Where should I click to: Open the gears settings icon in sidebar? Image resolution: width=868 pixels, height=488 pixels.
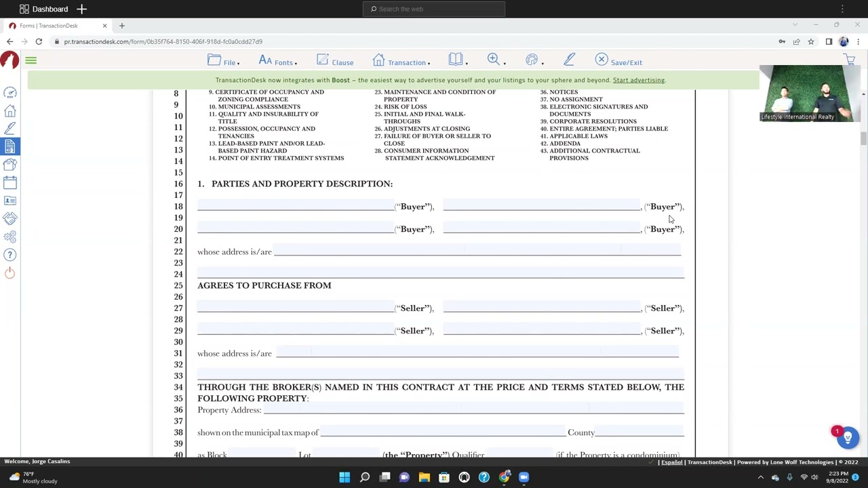[10, 237]
